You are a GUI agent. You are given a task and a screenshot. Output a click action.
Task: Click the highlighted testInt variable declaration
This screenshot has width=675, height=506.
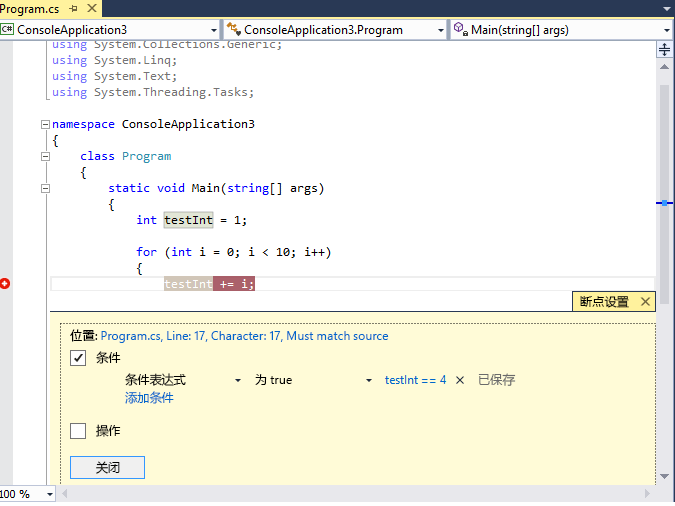[188, 220]
